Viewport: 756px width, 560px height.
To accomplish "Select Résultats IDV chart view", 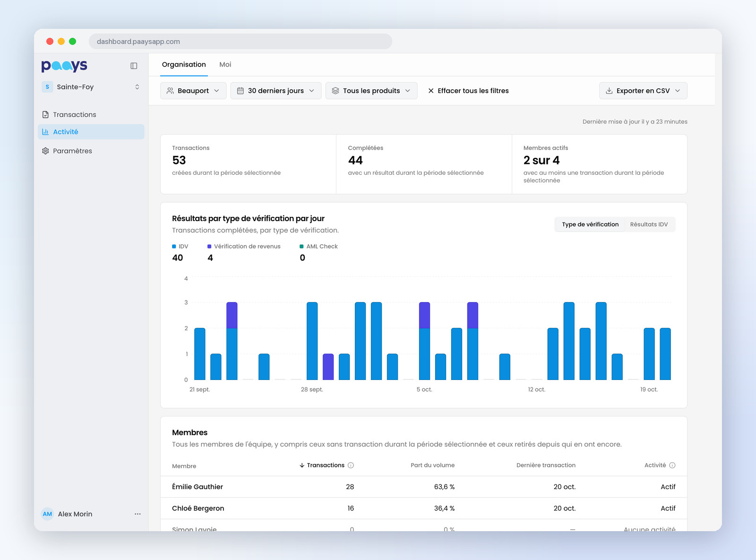I will [x=649, y=224].
